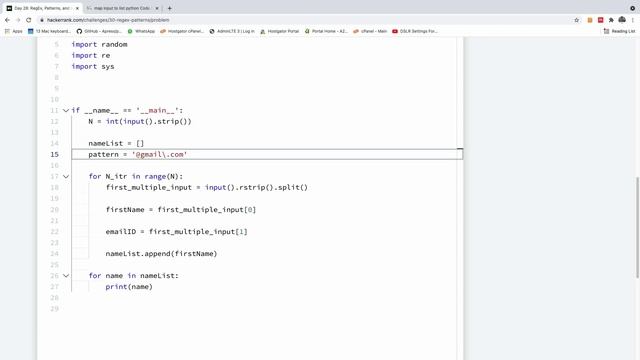
Task: Place cursor on 'import random' line
Action: (99, 44)
